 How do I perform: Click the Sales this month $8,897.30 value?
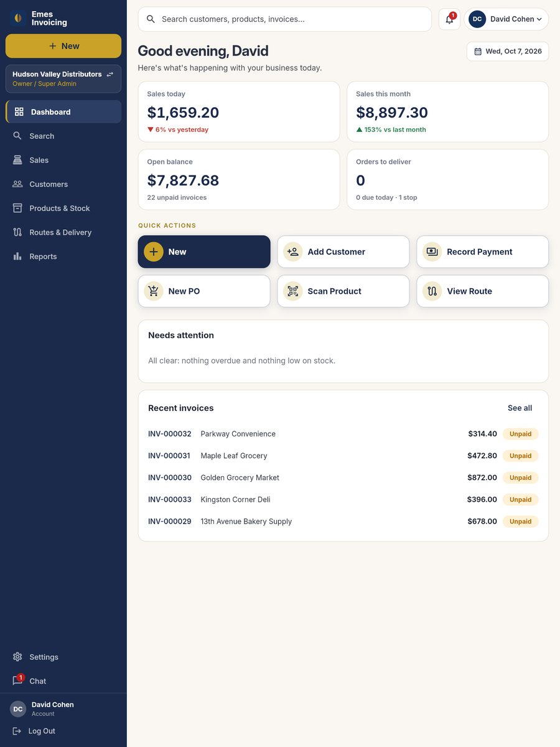pos(392,113)
